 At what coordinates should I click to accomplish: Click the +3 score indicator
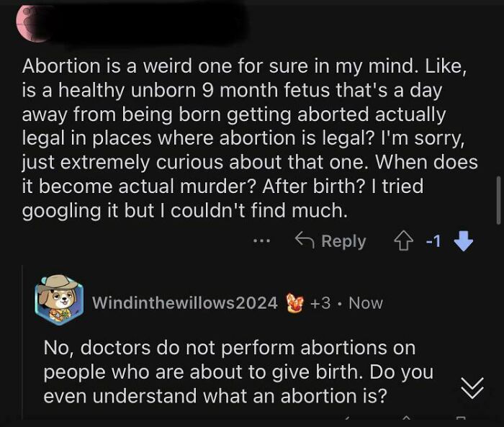coord(320,303)
